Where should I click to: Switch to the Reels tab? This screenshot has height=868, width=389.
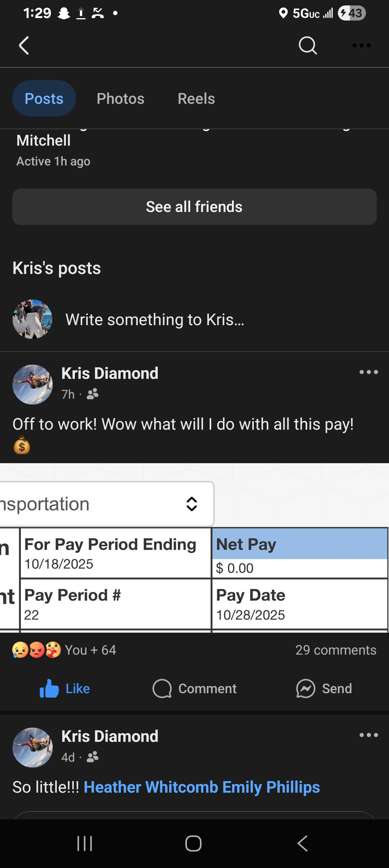coord(196,99)
